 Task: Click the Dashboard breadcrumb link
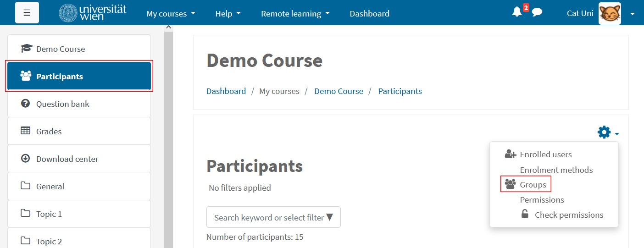click(226, 91)
